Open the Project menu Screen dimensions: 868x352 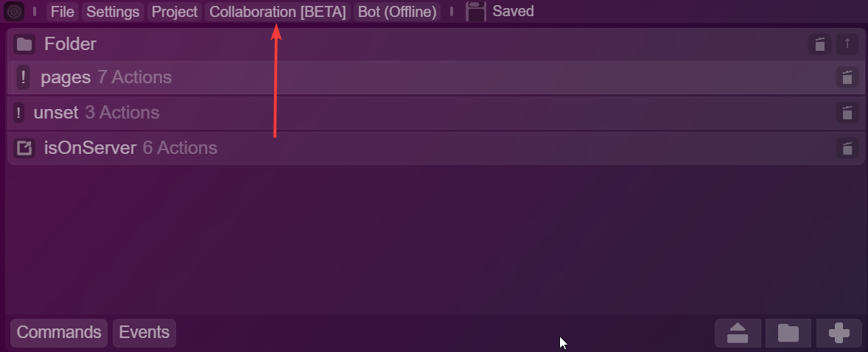(x=175, y=12)
